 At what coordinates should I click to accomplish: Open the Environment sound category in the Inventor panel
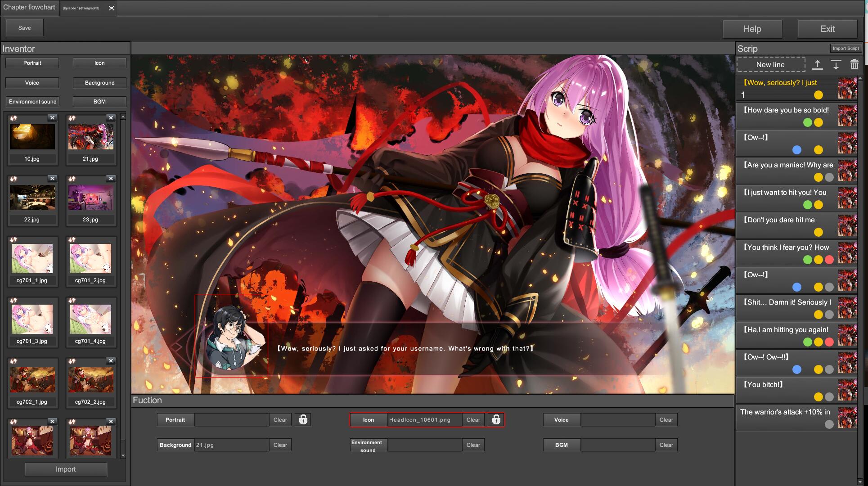point(32,101)
